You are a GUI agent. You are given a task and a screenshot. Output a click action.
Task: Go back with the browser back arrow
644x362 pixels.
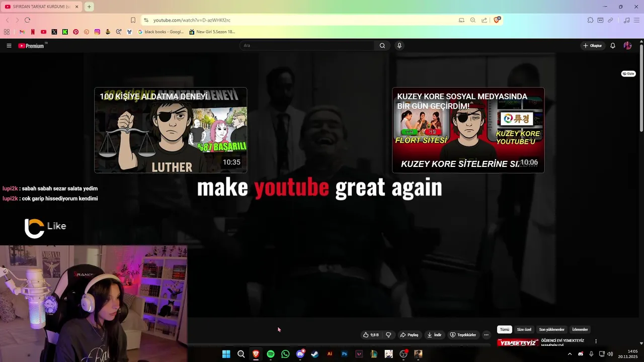click(x=7, y=20)
